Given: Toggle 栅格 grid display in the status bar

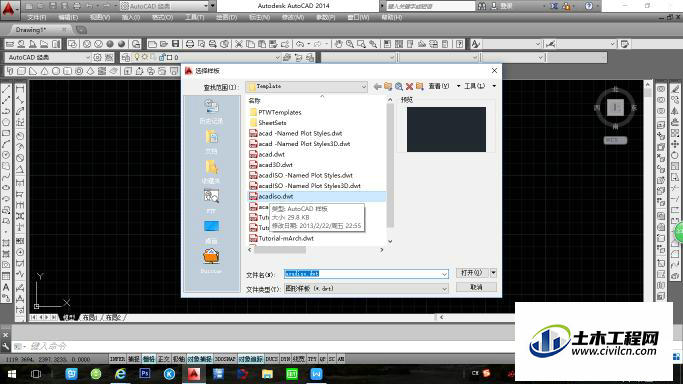Looking at the screenshot, I should [x=149, y=359].
